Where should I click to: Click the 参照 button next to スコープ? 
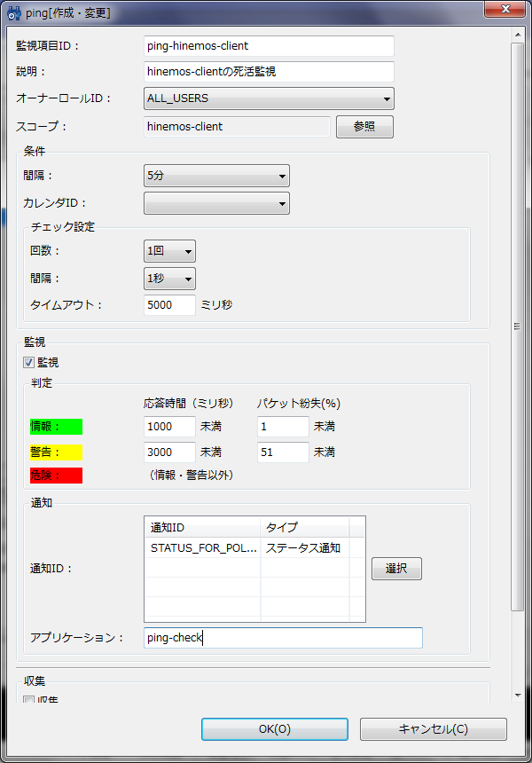(364, 127)
